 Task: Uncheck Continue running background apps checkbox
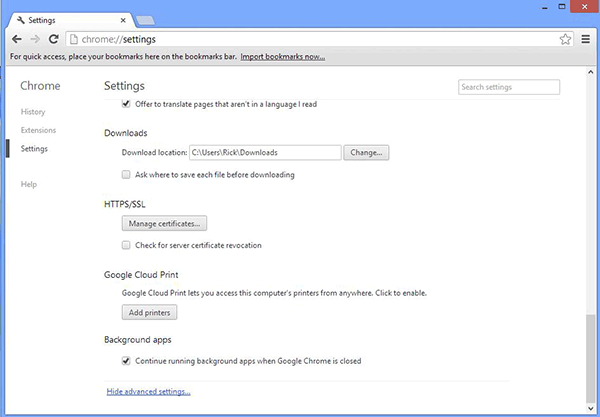(x=126, y=361)
